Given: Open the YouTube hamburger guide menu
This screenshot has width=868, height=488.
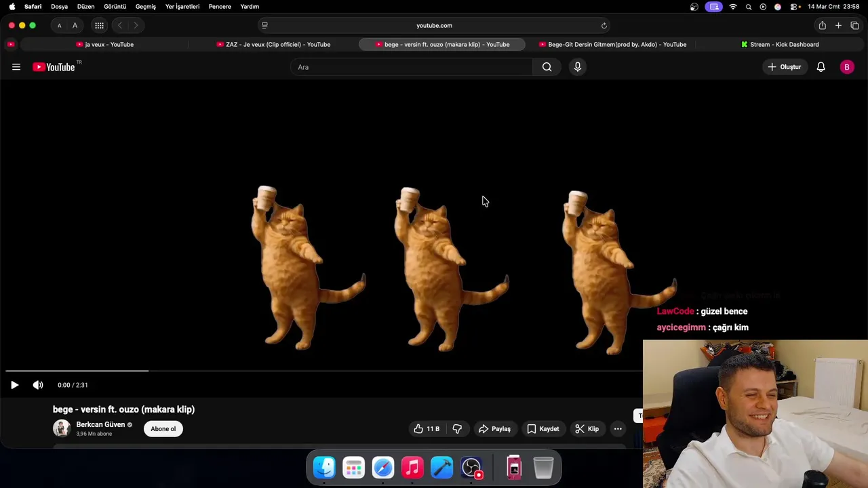Looking at the screenshot, I should point(16,67).
